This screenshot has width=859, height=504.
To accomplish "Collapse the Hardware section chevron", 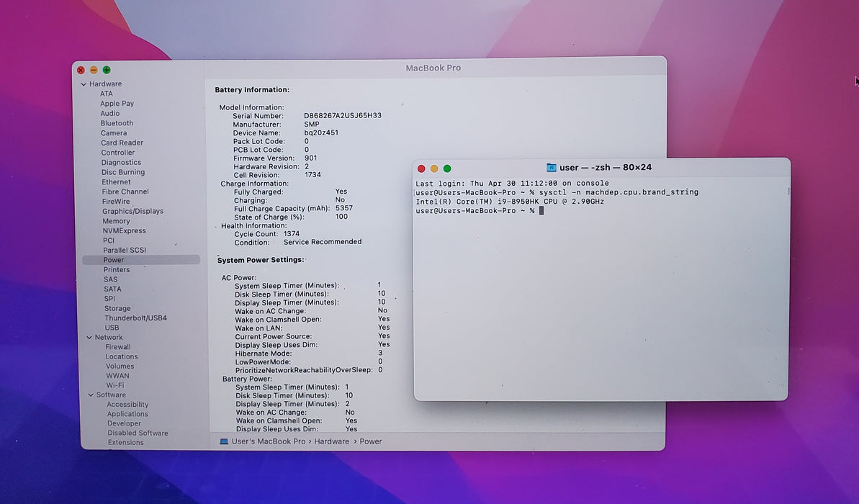I will (x=84, y=84).
